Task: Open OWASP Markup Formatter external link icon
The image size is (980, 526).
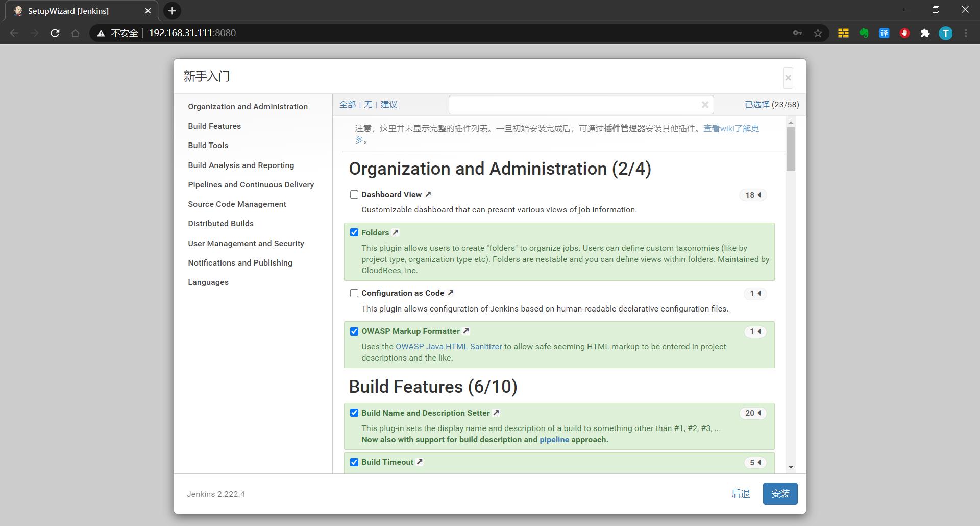Action: click(466, 331)
